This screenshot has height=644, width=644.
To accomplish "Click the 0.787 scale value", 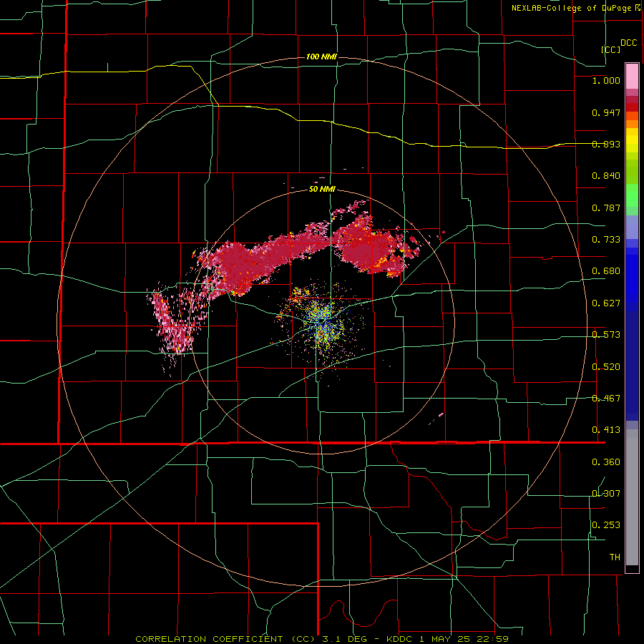I will click(x=606, y=208).
